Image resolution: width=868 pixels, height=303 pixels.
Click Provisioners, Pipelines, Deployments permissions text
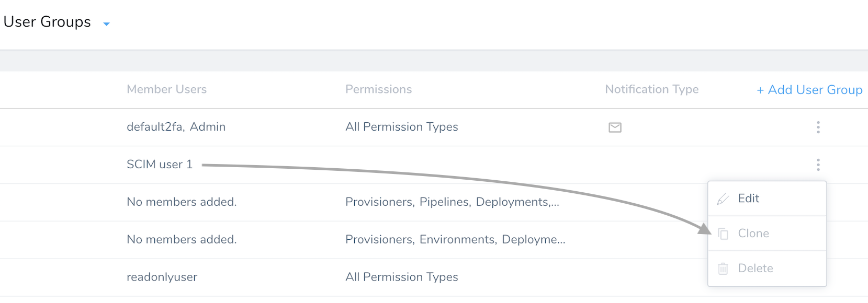pyautogui.click(x=453, y=202)
